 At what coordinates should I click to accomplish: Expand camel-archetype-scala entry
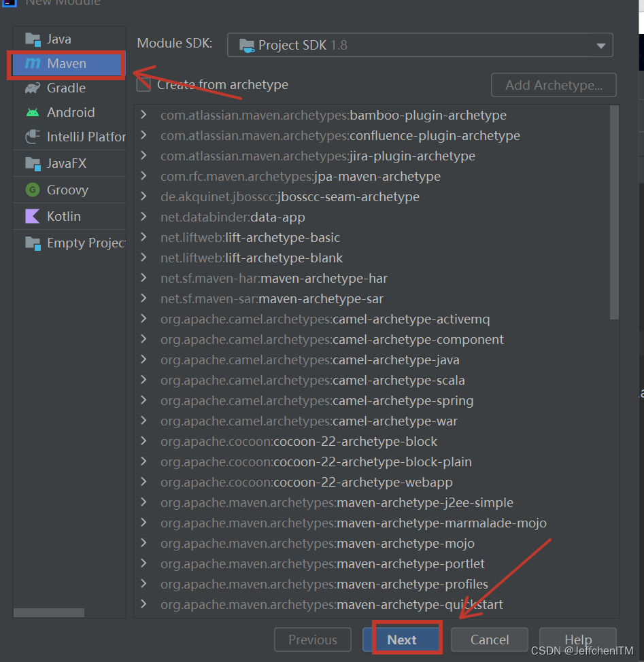point(143,380)
